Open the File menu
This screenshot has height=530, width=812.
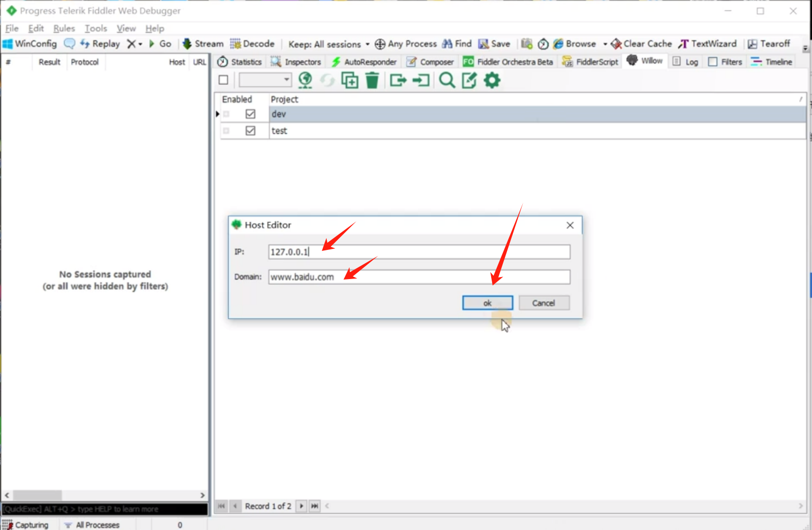click(12, 28)
